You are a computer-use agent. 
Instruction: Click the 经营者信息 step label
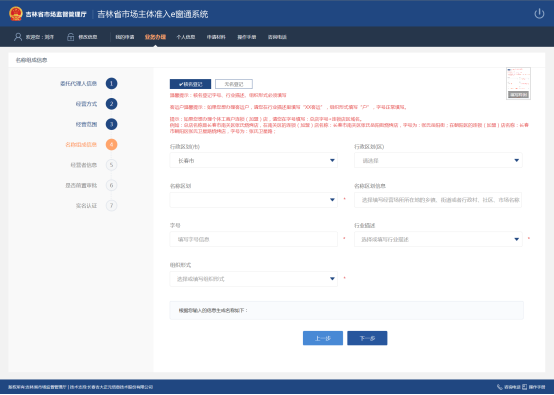click(84, 165)
